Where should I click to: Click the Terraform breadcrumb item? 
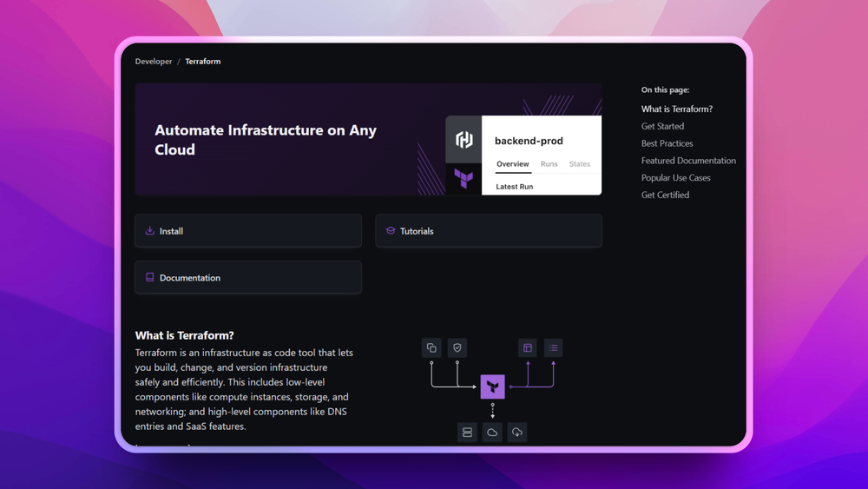tap(202, 62)
